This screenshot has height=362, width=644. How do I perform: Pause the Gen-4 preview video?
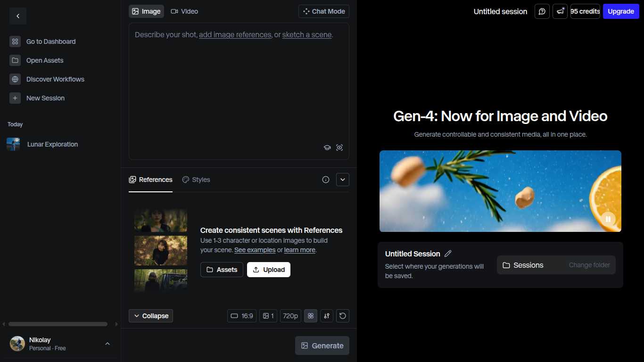click(x=608, y=219)
